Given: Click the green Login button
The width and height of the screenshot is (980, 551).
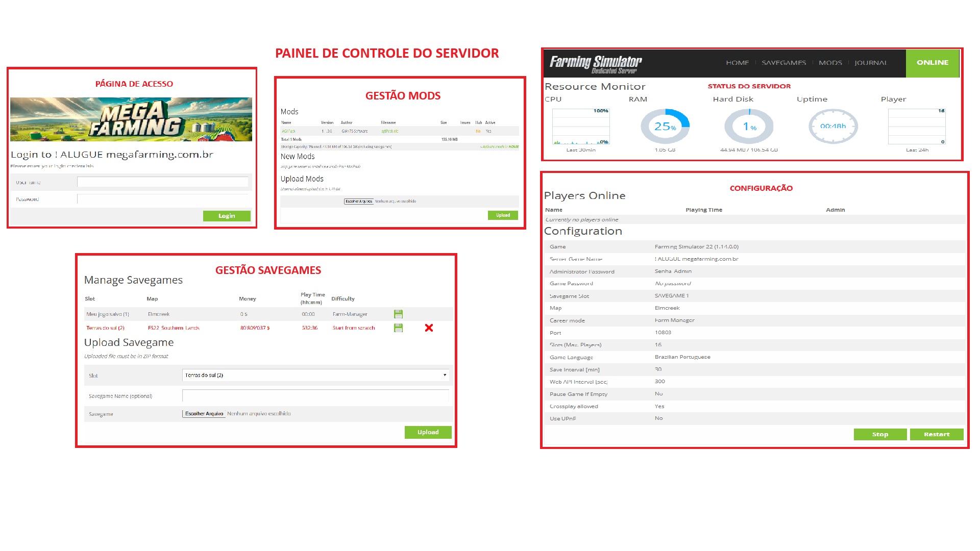Looking at the screenshot, I should tap(227, 216).
